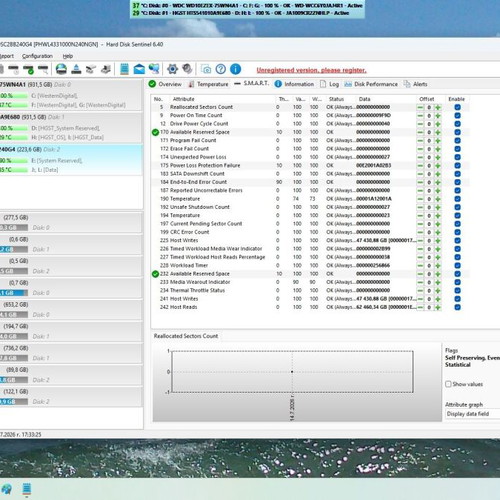Open the Configuration menu
The width and height of the screenshot is (500, 500).
click(37, 56)
